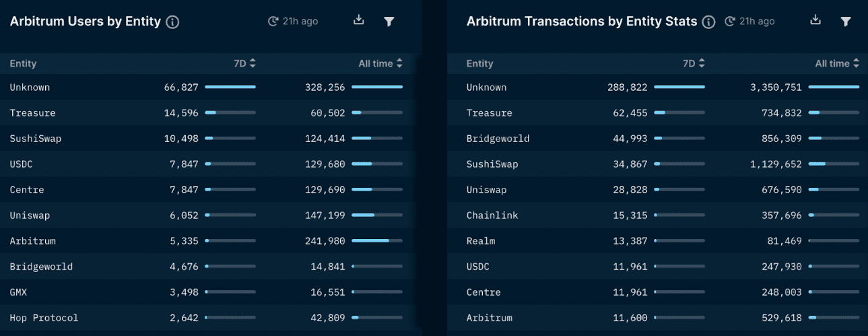Sort Transactions table by All time column
The width and height of the screenshot is (868, 336).
pyautogui.click(x=837, y=63)
